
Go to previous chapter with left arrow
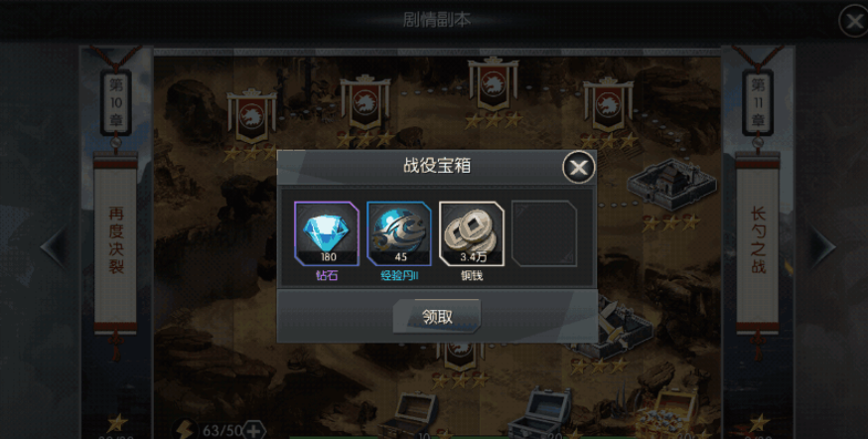tap(56, 247)
